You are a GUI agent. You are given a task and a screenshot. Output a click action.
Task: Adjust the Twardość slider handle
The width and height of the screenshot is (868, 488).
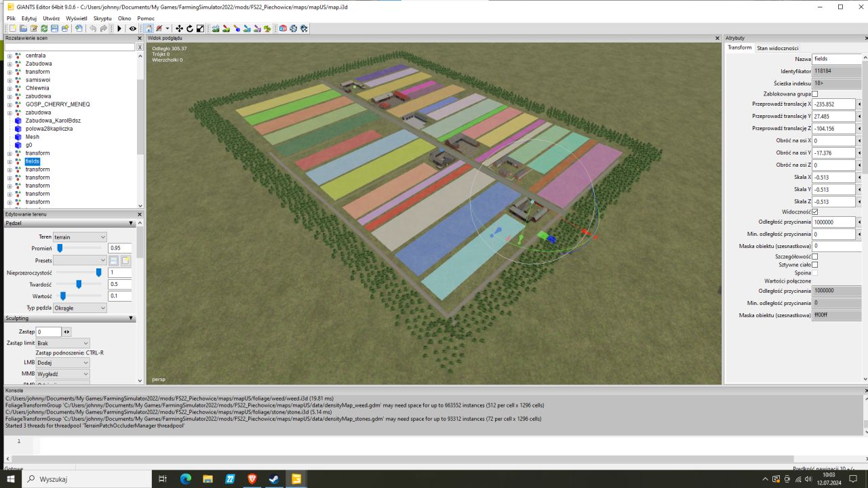point(79,284)
